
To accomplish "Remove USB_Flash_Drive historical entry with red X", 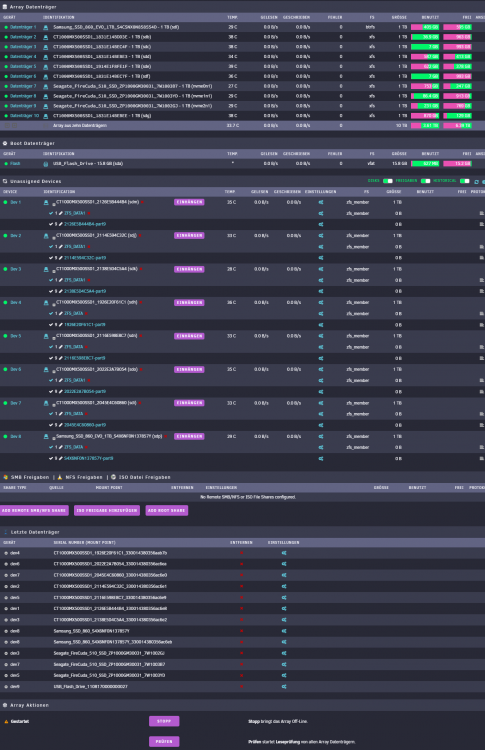I will coord(242,686).
